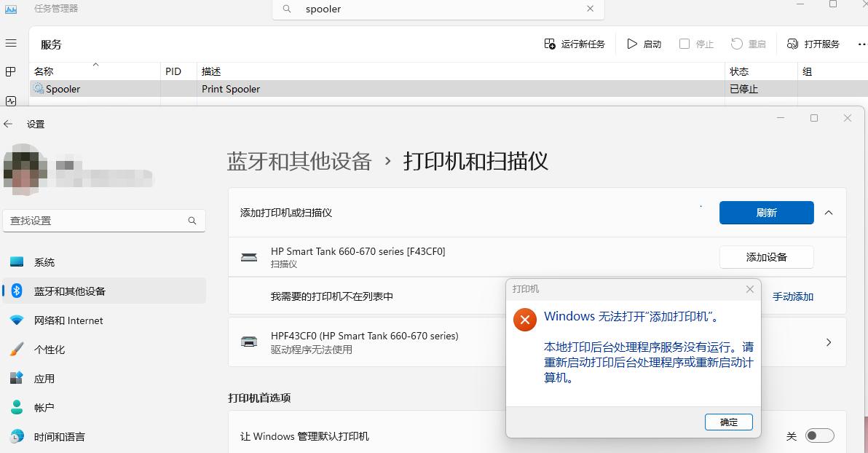Click Personalization paintbrush icon
This screenshot has width=868, height=453.
17,350
